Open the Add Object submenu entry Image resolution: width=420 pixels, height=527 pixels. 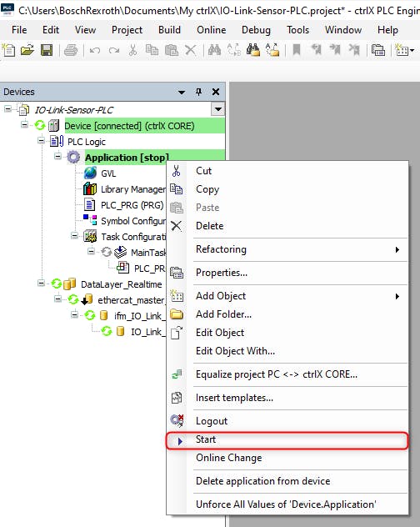coord(287,296)
